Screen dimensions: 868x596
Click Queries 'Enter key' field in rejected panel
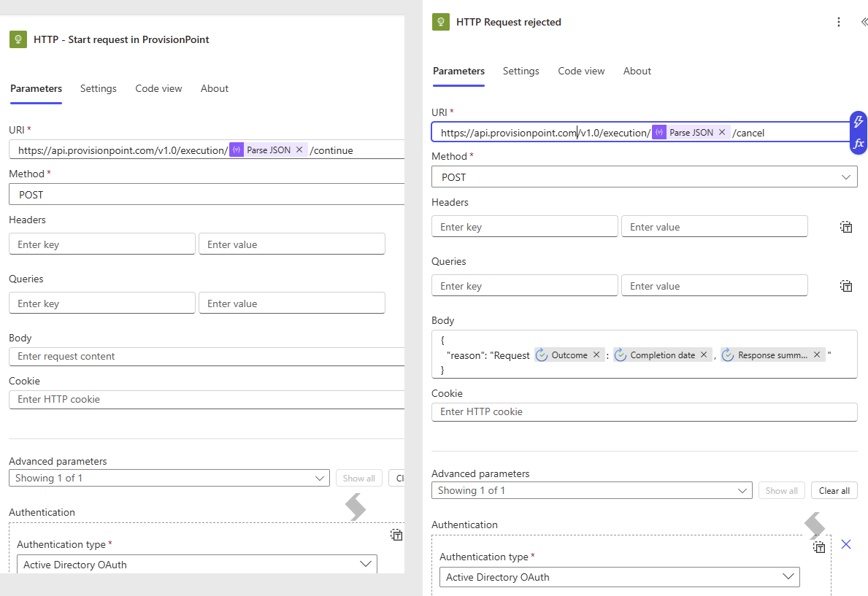(524, 286)
